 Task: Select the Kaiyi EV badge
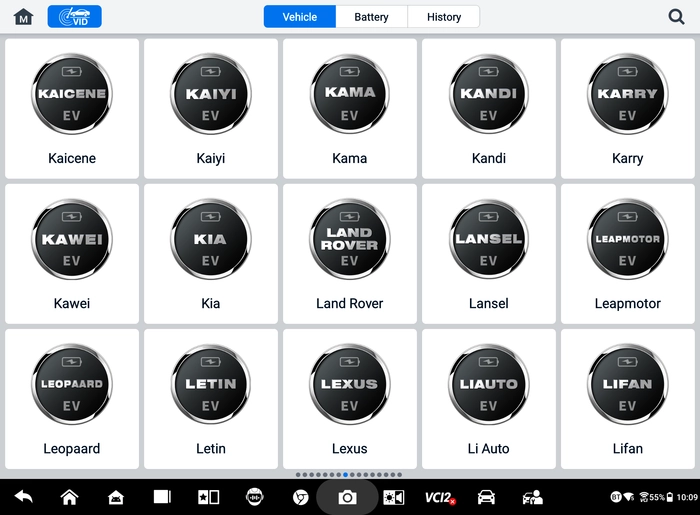211,94
